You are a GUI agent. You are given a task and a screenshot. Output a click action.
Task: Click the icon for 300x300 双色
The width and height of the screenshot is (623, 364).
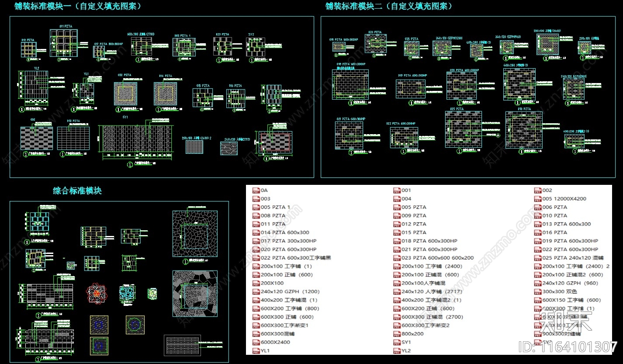pos(537,291)
